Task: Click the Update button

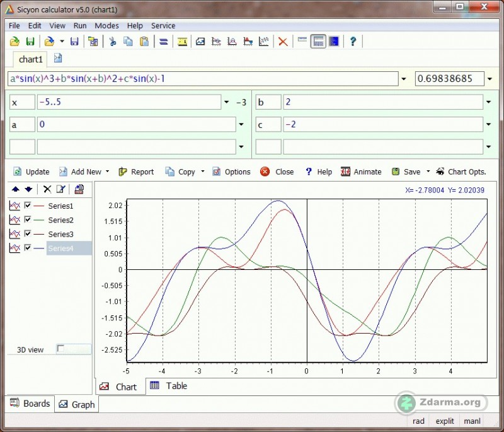Action: [31, 172]
